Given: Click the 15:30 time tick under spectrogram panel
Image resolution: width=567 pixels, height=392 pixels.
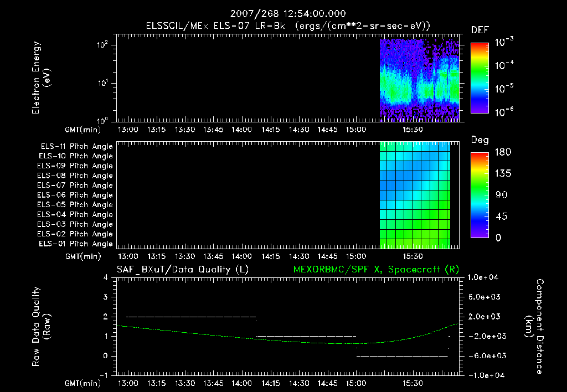Looking at the screenshot, I should pos(413,130).
